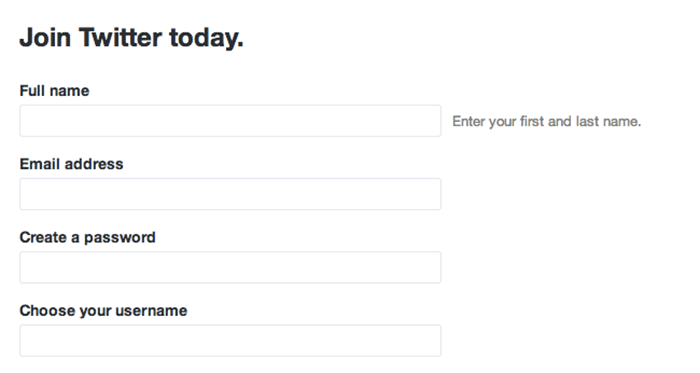
Task: Click the word "Twitter" in the heading
Action: click(121, 37)
